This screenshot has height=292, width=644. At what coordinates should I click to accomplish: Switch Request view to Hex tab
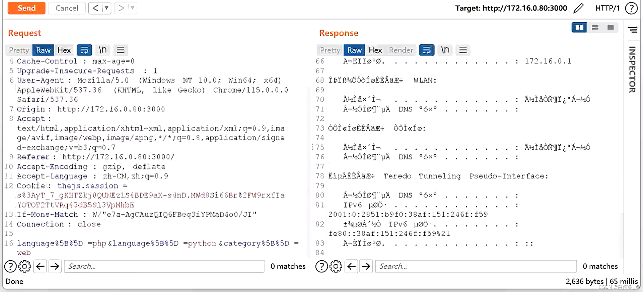[x=64, y=50]
